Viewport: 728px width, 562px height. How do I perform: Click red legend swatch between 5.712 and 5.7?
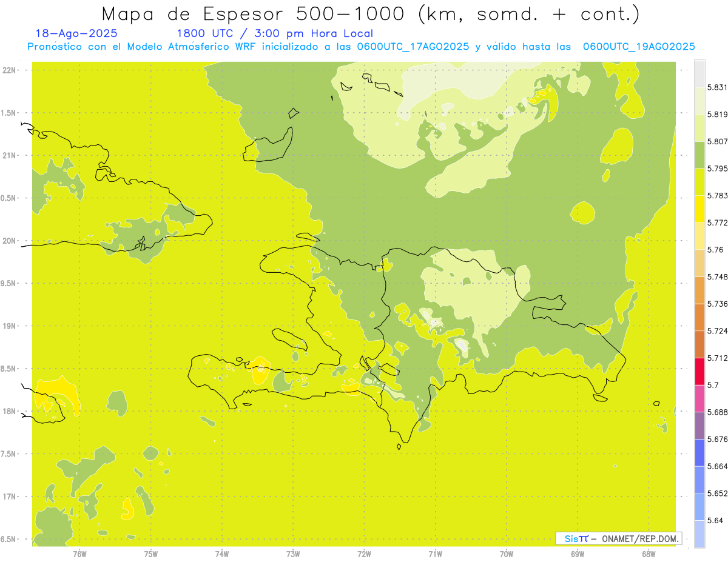(x=699, y=372)
